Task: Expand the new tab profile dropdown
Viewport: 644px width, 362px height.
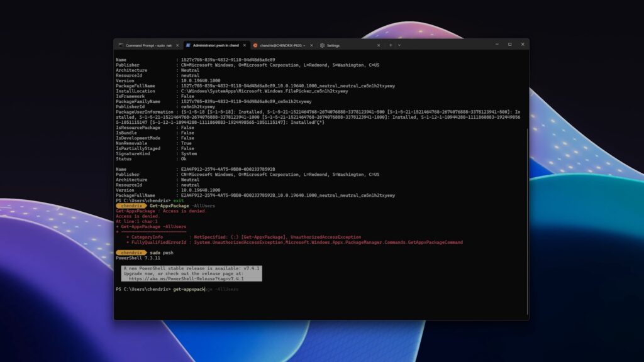Action: click(x=399, y=45)
